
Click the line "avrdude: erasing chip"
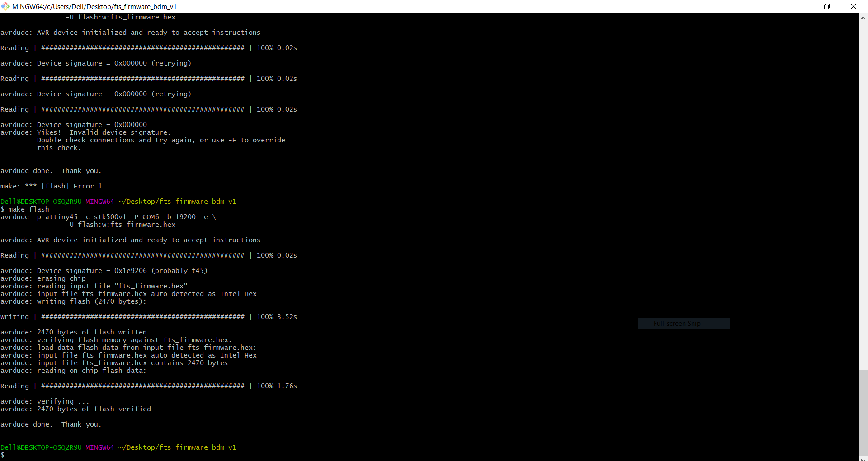43,278
